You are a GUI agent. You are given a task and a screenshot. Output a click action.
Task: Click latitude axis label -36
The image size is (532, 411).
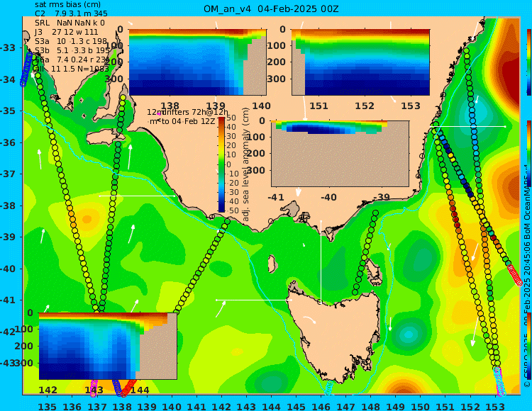(x=8, y=142)
